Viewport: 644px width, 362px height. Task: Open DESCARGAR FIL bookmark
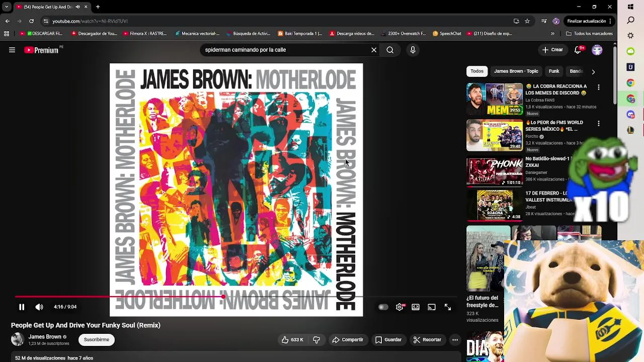41,34
